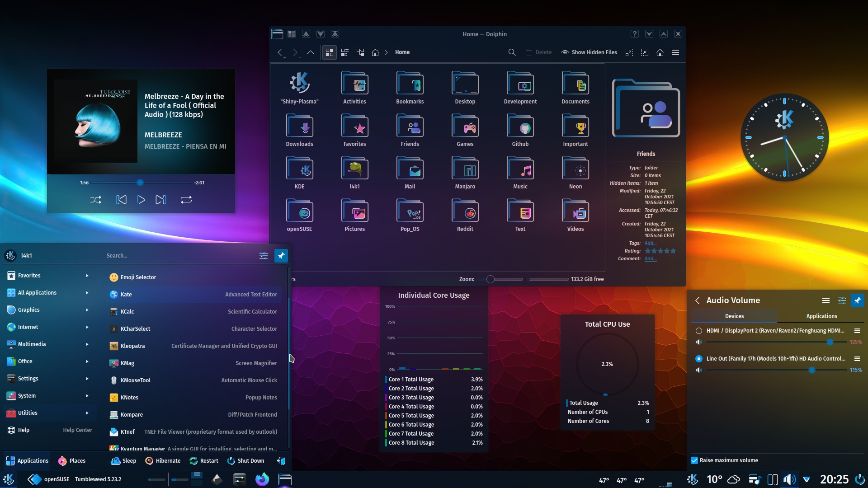868x488 pixels.
Task: Open launcher configure settings icon
Action: [x=264, y=256]
